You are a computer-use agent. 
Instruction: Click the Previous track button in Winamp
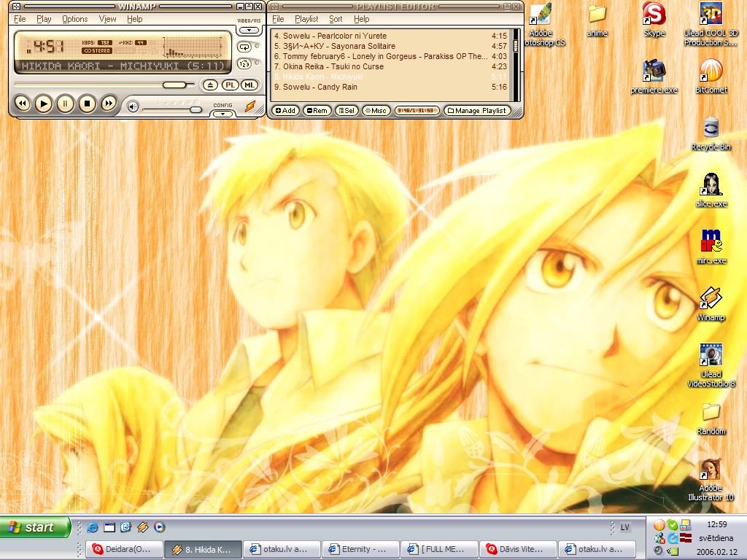(22, 104)
